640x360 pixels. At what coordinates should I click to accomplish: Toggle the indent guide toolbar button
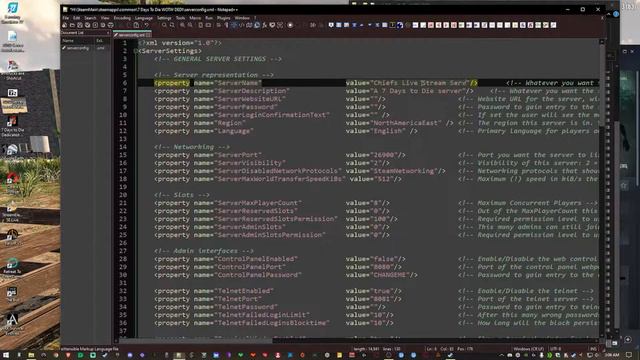(233, 25)
